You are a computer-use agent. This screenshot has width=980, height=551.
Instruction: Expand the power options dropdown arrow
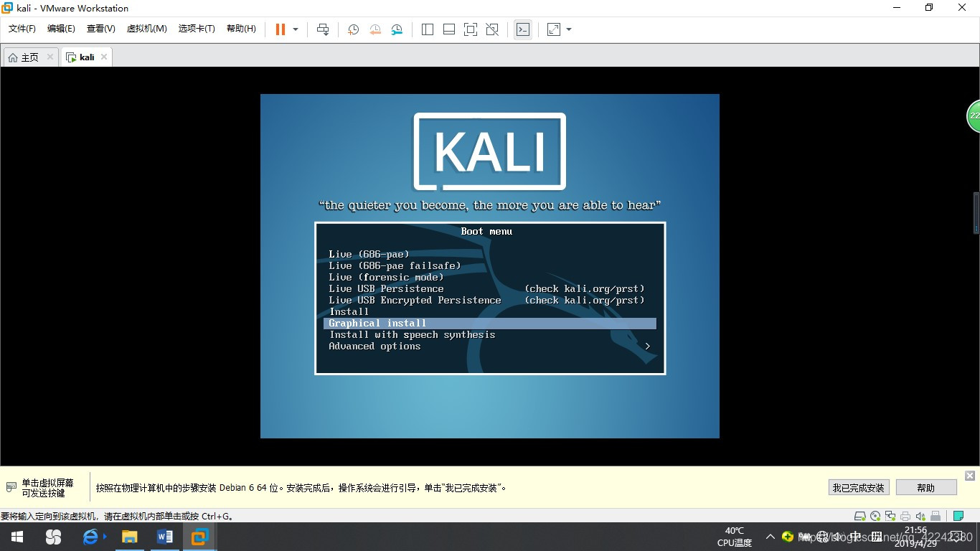pos(296,29)
